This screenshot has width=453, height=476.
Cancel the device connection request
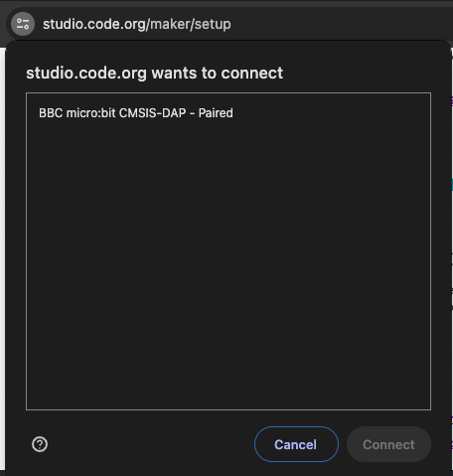pyautogui.click(x=296, y=444)
